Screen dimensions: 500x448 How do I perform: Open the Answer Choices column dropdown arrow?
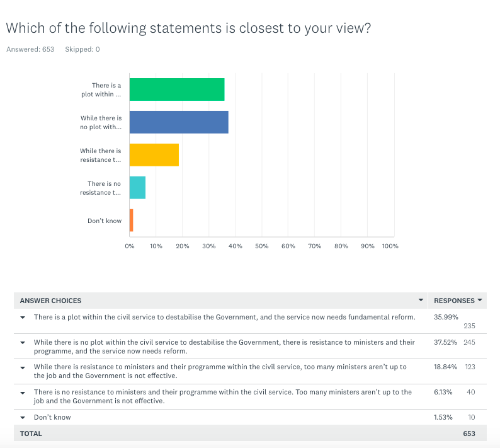point(421,301)
